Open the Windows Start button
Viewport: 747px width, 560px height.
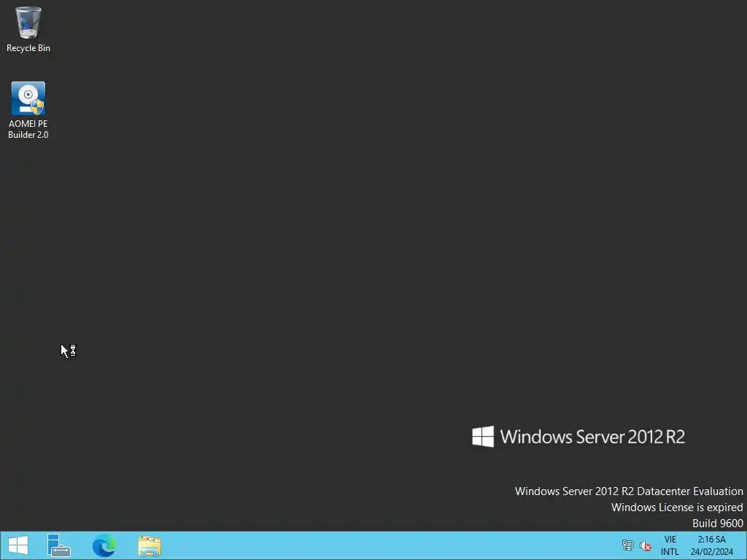tap(18, 545)
